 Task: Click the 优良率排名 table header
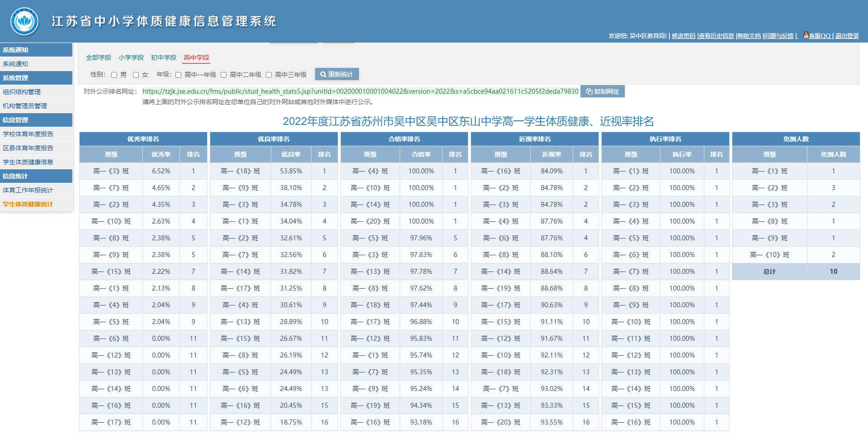tap(274, 139)
